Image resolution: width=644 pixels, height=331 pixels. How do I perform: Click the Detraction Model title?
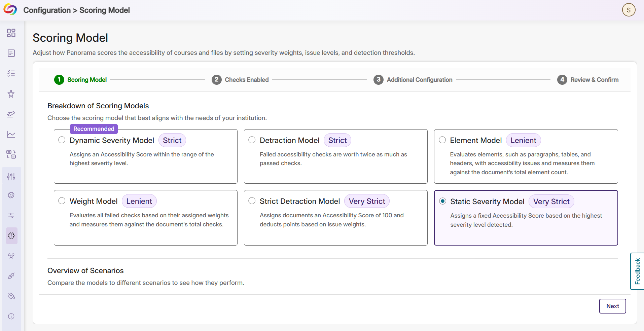290,140
